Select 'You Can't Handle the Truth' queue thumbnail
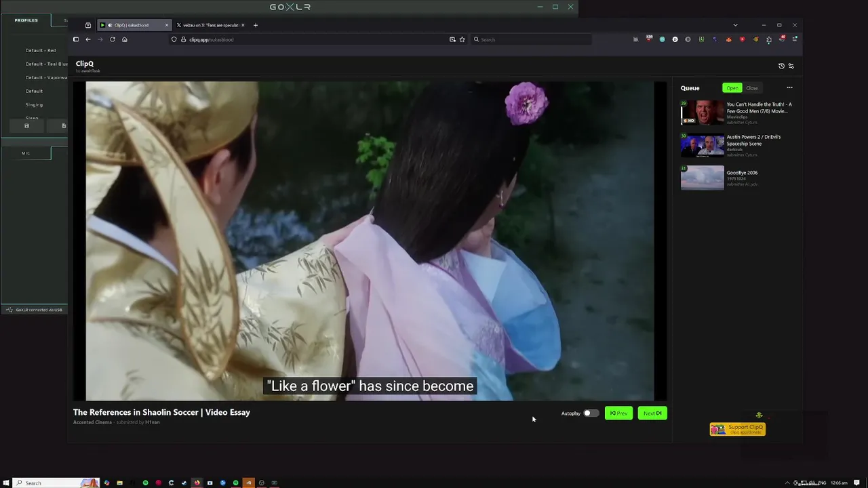The width and height of the screenshot is (868, 488). tap(703, 113)
